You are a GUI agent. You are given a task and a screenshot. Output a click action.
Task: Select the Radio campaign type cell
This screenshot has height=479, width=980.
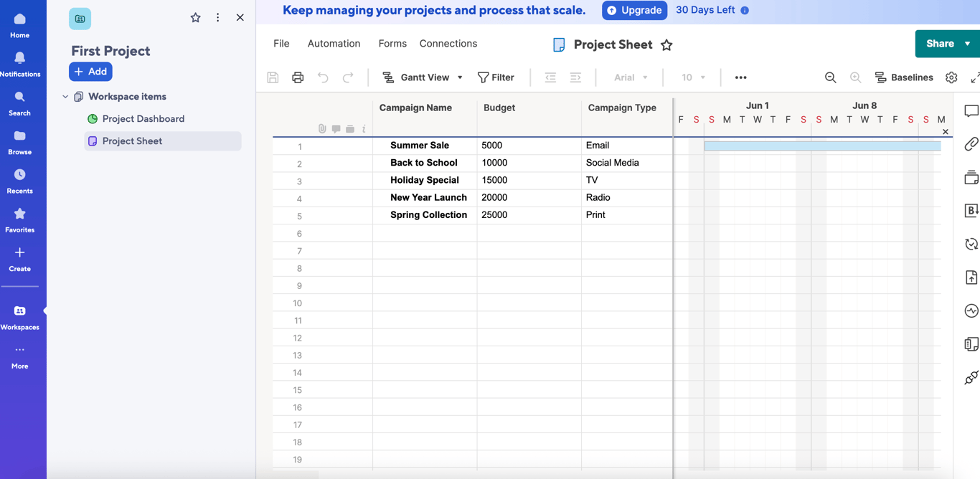pos(627,197)
